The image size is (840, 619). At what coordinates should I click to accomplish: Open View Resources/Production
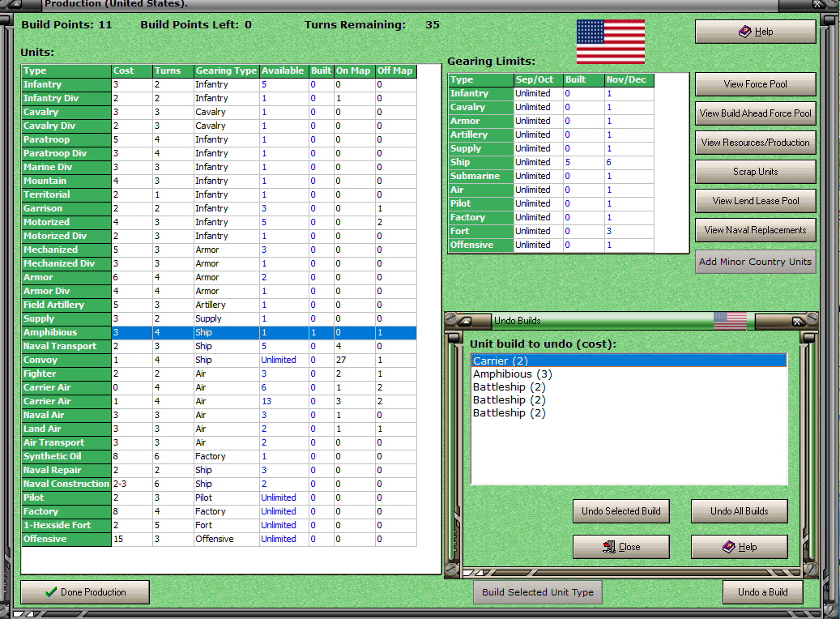coord(756,143)
